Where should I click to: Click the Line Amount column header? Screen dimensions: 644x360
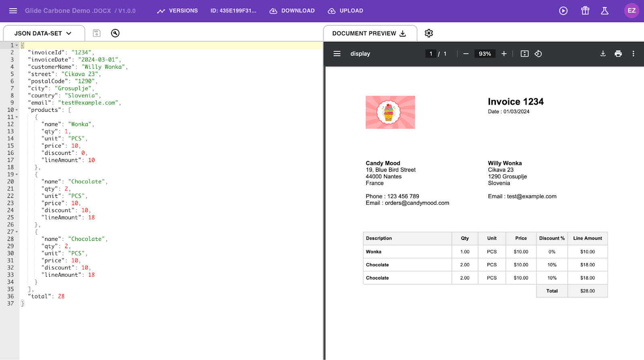click(588, 239)
